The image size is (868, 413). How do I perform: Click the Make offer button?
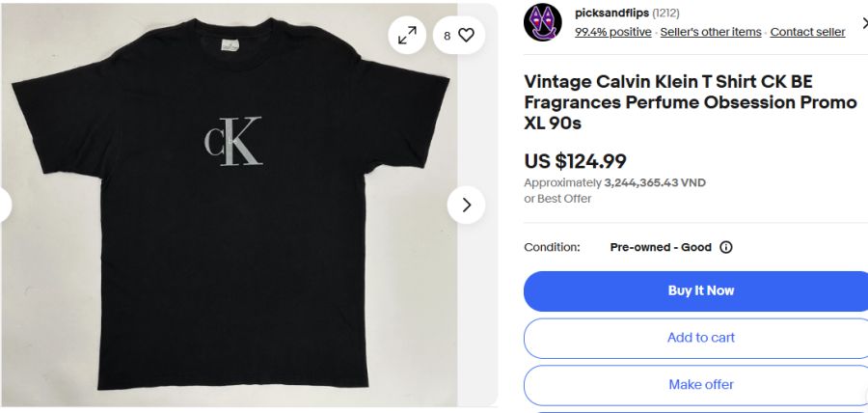[x=700, y=384]
